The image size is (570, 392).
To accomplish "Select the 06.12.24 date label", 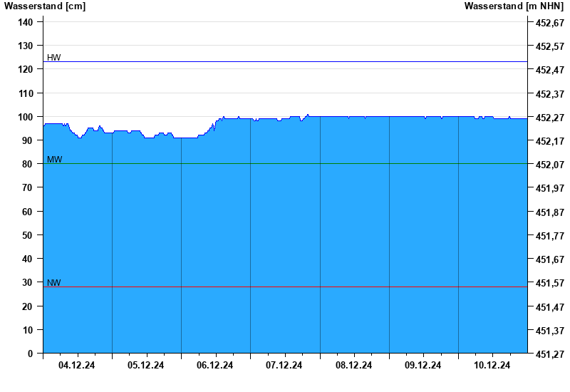I will pyautogui.click(x=215, y=365).
